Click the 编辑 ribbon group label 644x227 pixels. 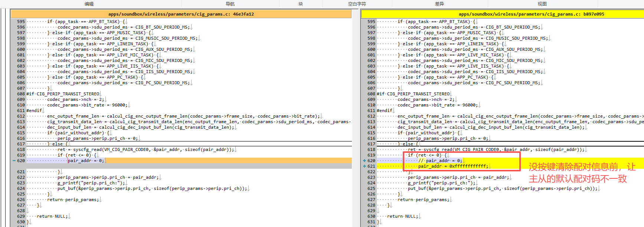click(89, 4)
